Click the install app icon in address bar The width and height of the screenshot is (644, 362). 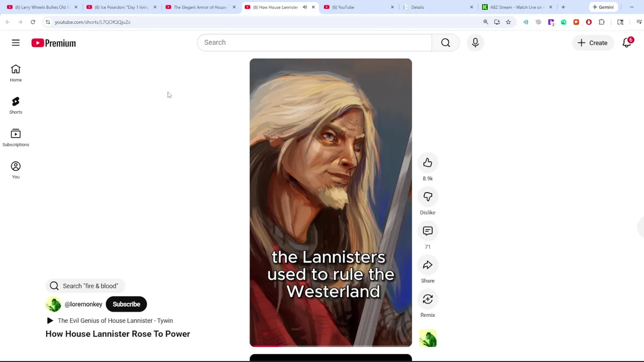497,22
